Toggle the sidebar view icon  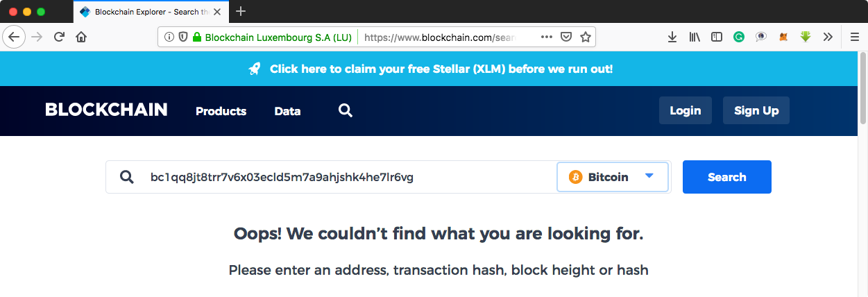[717, 37]
